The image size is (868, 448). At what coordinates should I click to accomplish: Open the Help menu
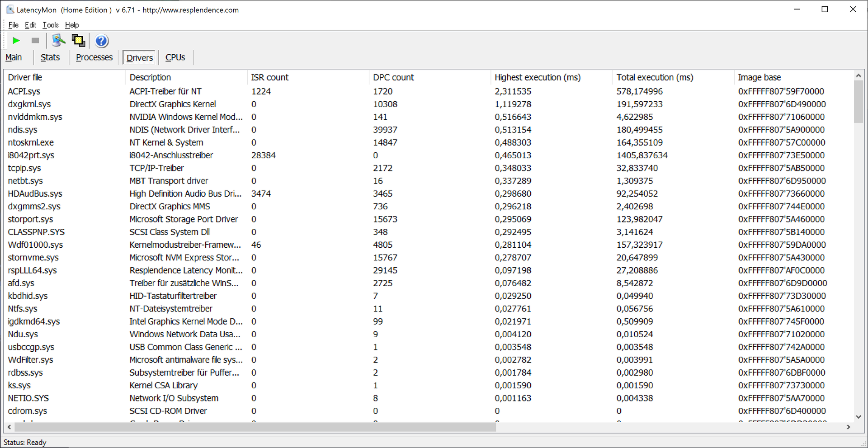click(x=72, y=25)
